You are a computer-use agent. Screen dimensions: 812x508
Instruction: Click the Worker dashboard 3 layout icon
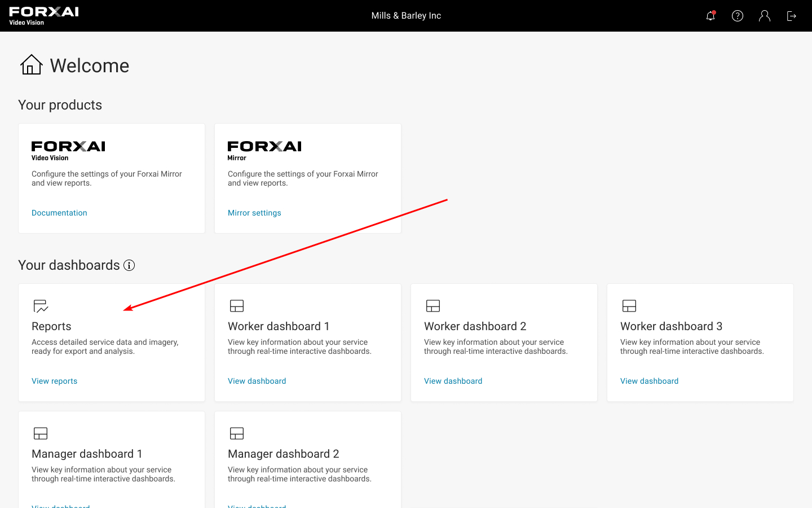tap(629, 306)
